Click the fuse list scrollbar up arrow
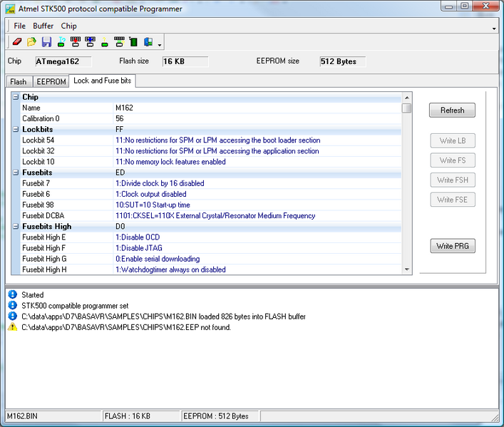Screen dimensions: 504x427 [406, 98]
